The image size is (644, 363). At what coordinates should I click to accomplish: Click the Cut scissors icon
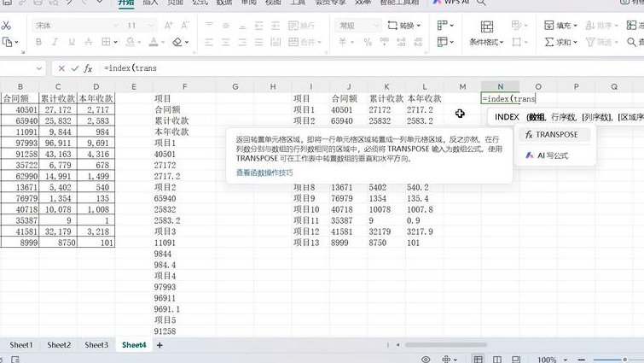tap(6, 26)
